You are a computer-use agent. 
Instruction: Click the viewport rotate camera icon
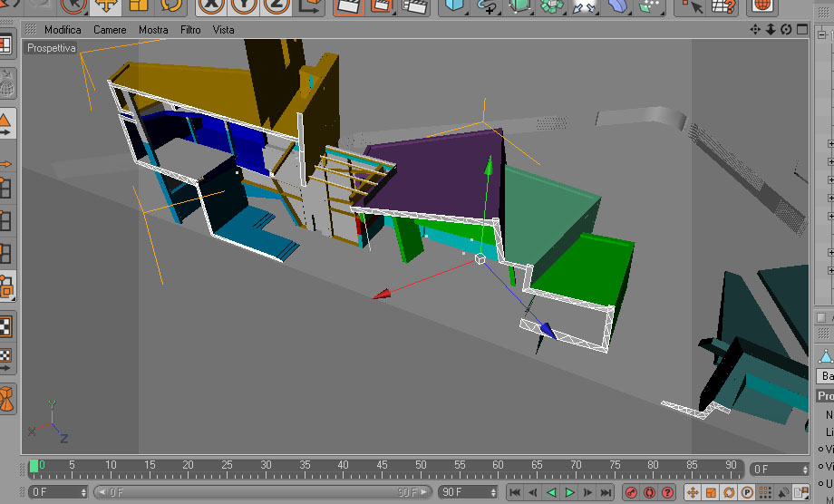(786, 30)
